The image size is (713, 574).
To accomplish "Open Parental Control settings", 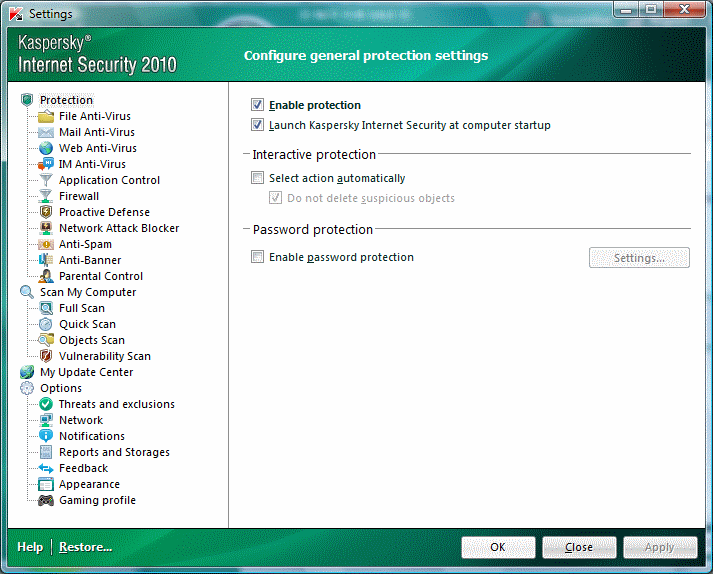I will tap(101, 276).
